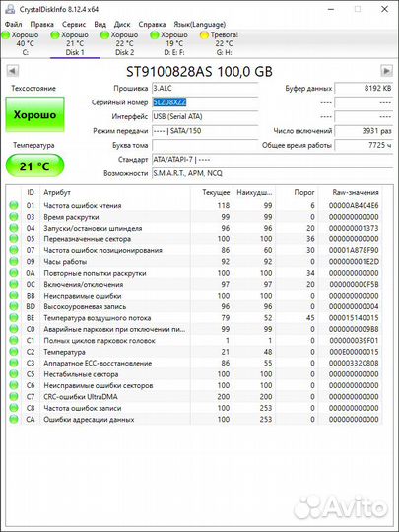Click the Возможности S.M.A.R.T., APM, NCQ field

273,173
